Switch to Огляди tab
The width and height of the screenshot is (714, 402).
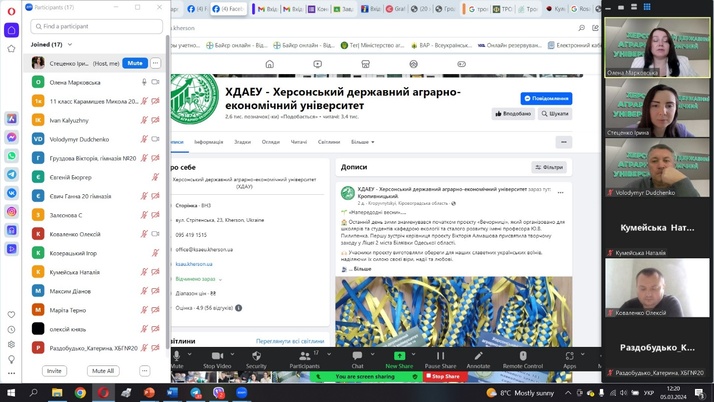pos(270,142)
